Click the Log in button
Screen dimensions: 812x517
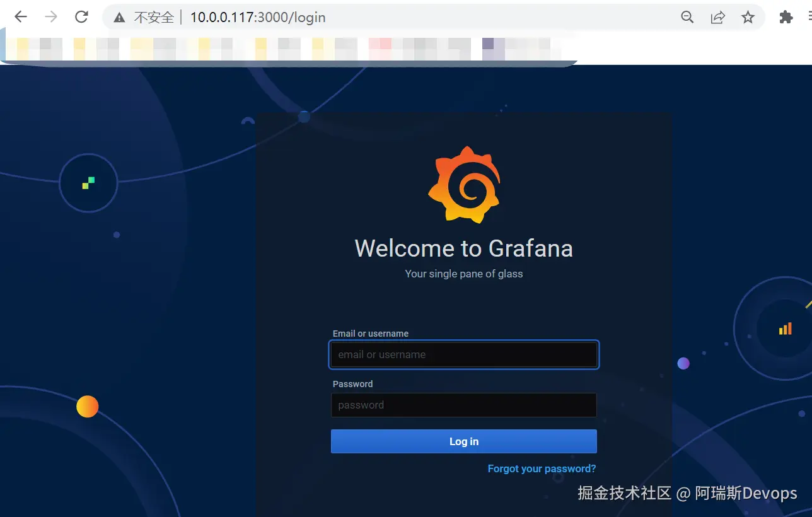[464, 441]
